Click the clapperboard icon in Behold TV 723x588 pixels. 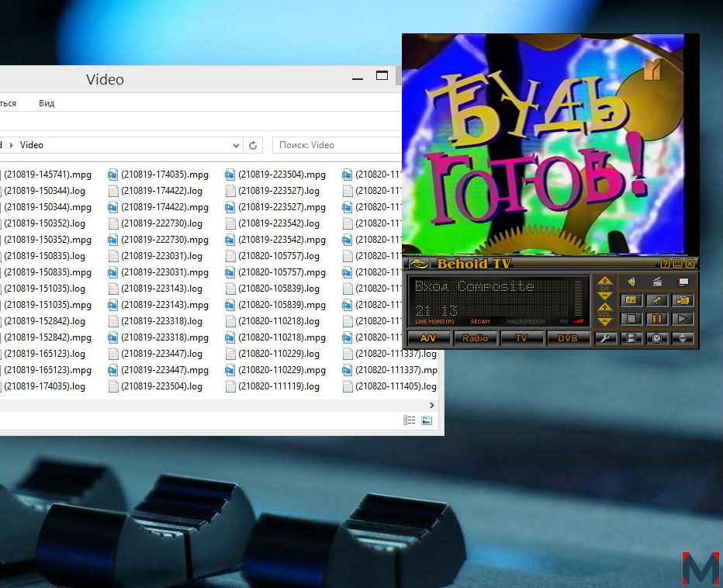click(657, 282)
